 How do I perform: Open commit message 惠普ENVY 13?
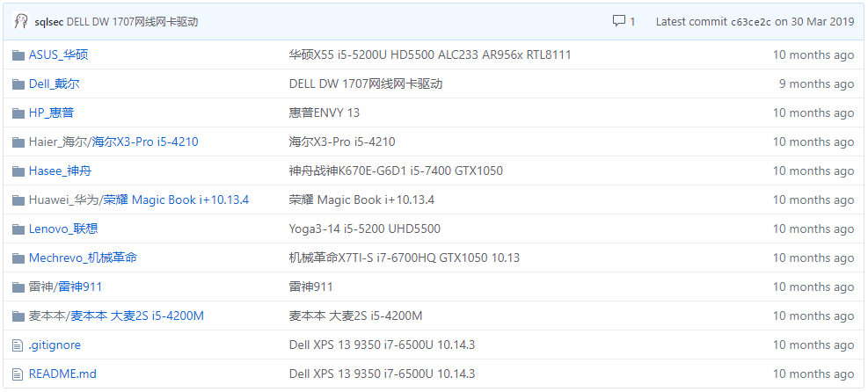325,113
